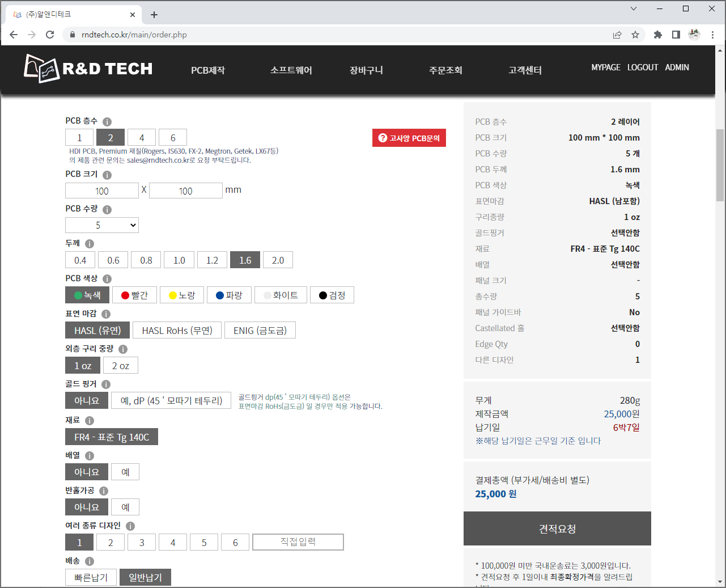
Task: Open the PCB제작 menu
Action: (208, 70)
